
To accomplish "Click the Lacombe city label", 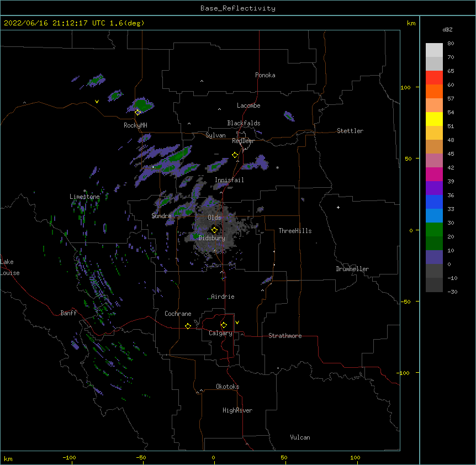I will [x=248, y=105].
